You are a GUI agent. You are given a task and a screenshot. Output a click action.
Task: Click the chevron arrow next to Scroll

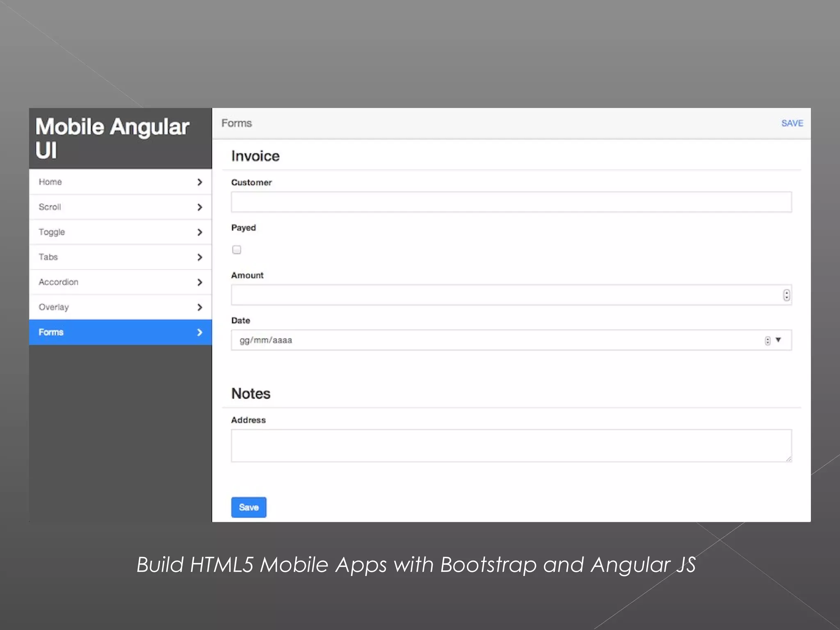click(200, 207)
